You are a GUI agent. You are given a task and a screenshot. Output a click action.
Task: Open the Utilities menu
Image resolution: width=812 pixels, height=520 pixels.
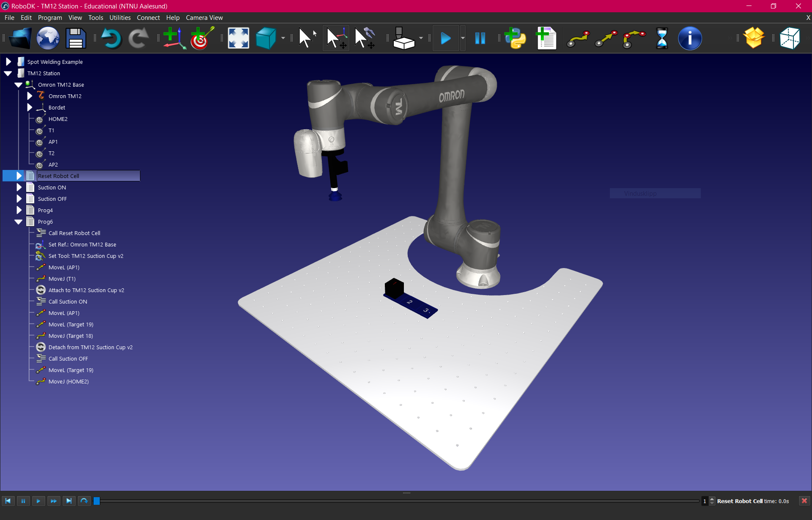tap(120, 18)
